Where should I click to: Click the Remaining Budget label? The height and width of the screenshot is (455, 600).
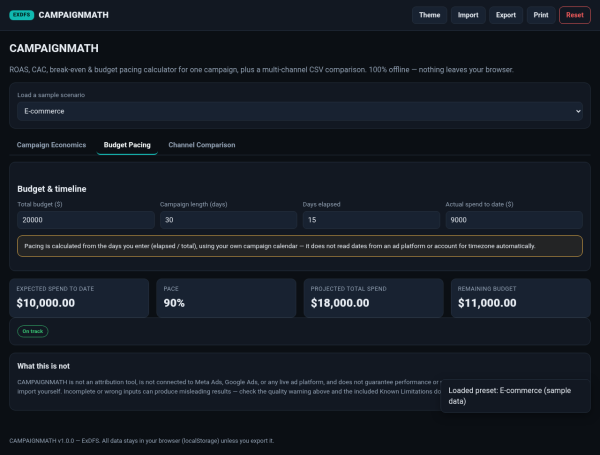click(487, 289)
